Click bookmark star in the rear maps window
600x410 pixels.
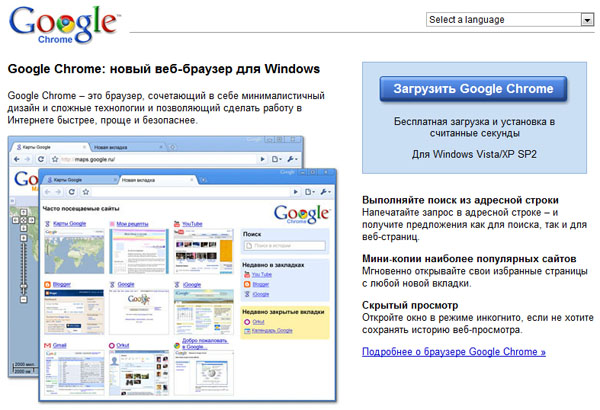pyautogui.click(x=55, y=159)
